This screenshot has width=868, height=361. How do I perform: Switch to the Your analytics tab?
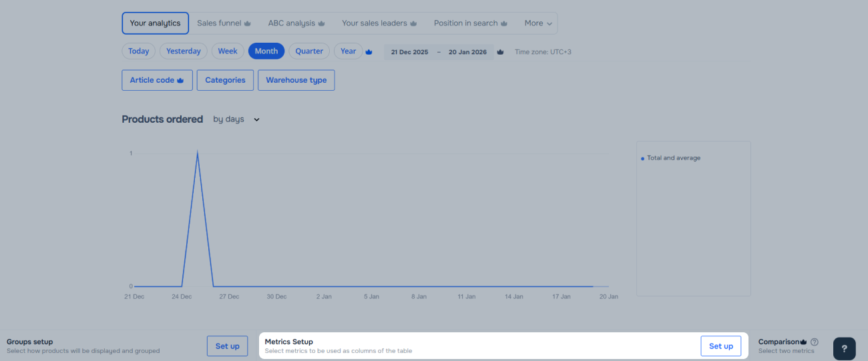tap(155, 23)
